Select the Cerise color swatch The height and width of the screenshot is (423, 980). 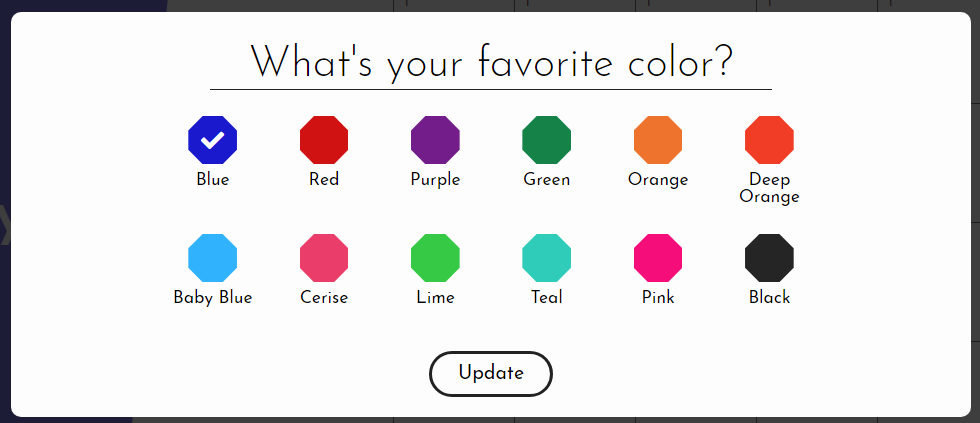pos(324,258)
